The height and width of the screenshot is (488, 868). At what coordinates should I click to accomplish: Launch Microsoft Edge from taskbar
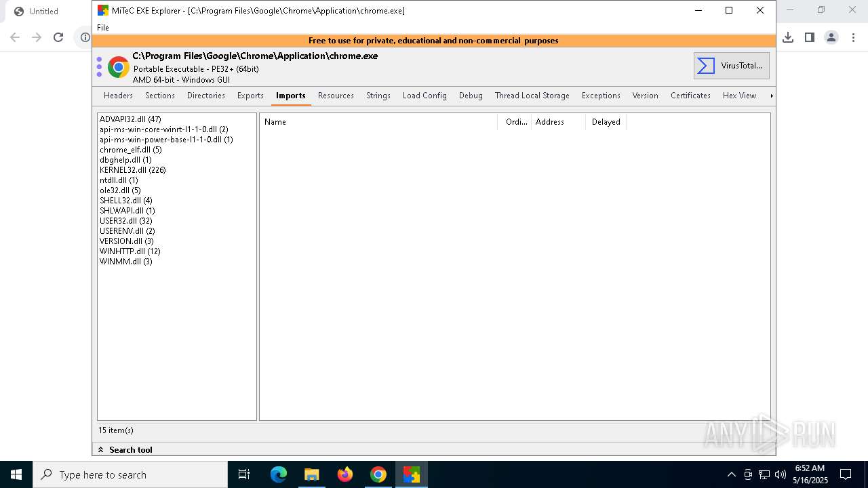[x=279, y=474]
